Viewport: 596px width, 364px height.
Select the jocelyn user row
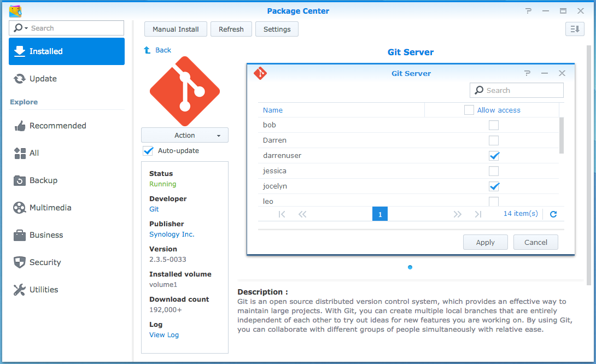(408, 186)
